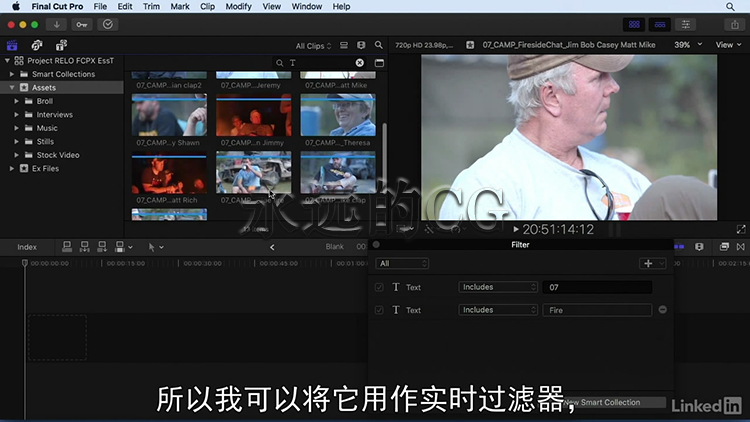Viewport: 750px width, 422px height.
Task: Play the viewer clip
Action: tap(516, 230)
